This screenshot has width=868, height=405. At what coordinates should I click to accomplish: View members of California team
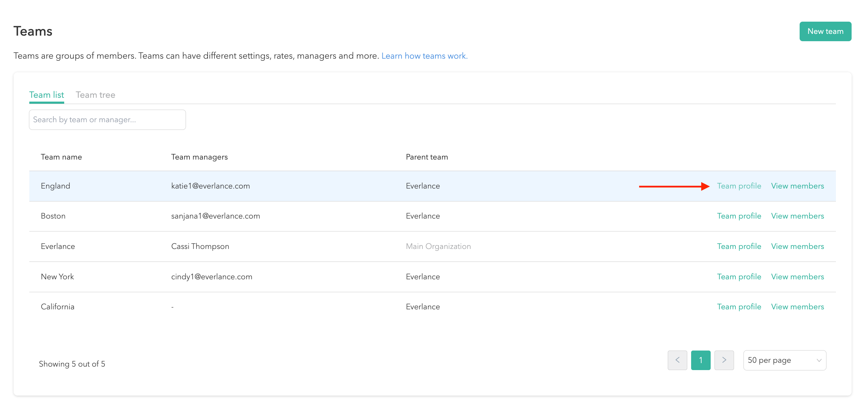[797, 307]
